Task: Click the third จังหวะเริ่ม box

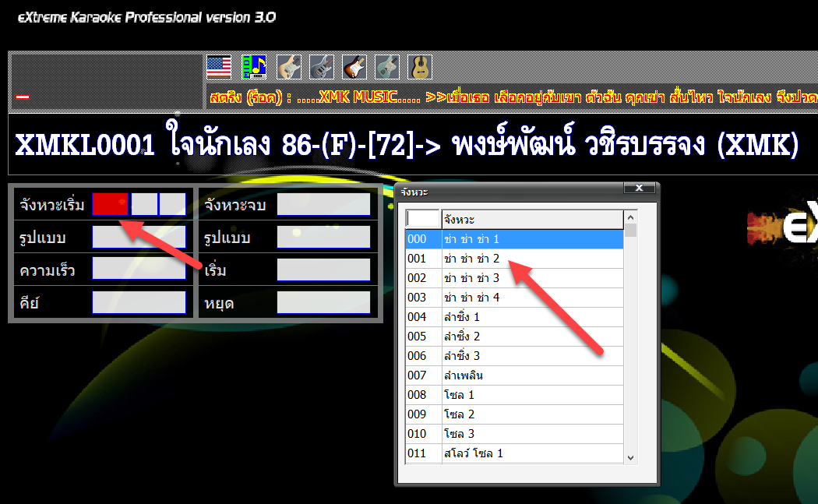Action: click(173, 204)
